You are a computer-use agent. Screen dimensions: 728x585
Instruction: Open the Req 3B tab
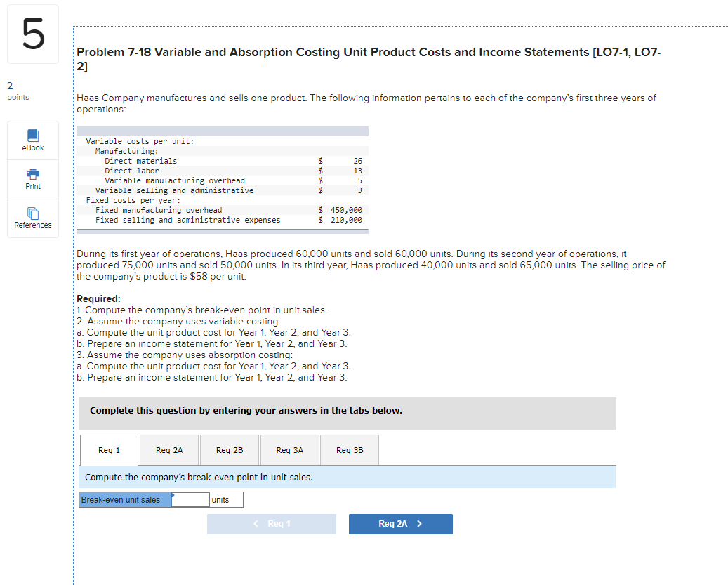(x=349, y=449)
